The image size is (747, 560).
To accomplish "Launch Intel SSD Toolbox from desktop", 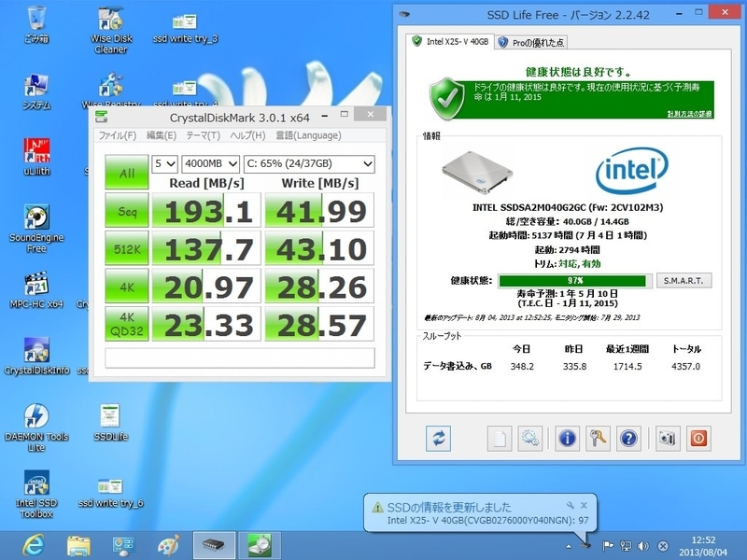I will point(36,495).
